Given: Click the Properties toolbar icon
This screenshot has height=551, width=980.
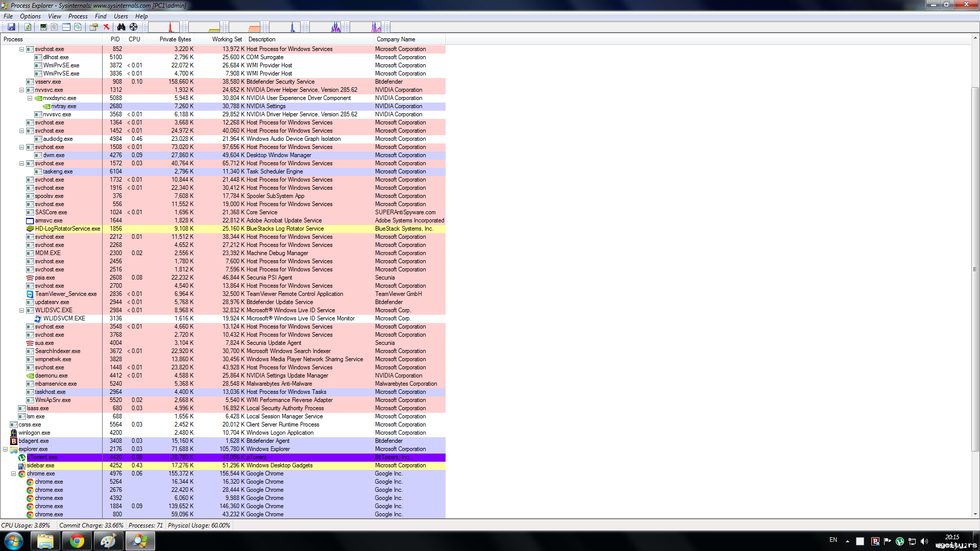Looking at the screenshot, I should point(94,27).
